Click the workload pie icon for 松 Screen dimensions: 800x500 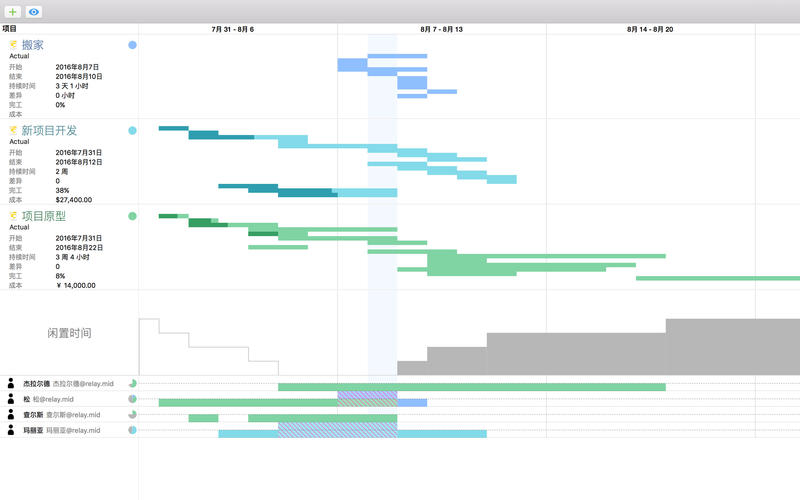(x=132, y=399)
